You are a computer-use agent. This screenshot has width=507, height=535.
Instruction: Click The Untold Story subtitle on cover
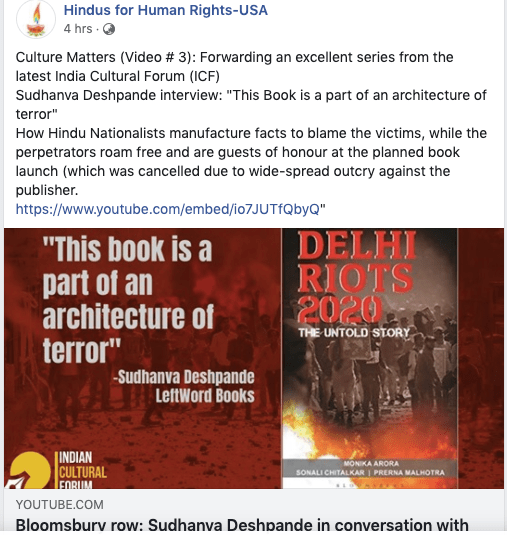354,332
